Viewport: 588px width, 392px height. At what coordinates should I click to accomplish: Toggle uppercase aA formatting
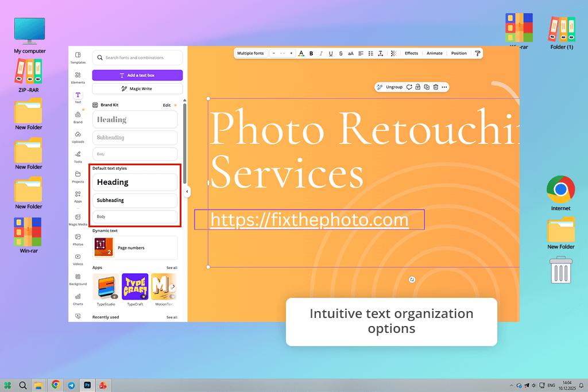coord(351,53)
